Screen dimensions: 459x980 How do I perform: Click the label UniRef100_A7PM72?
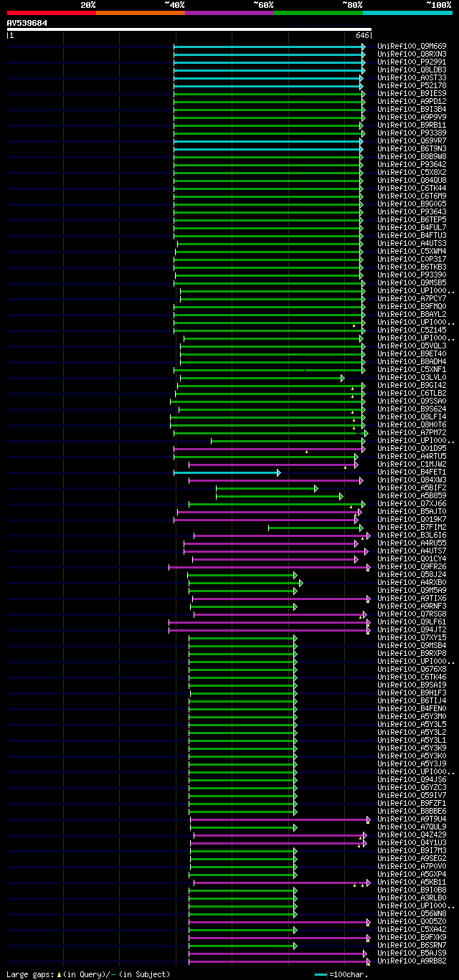coord(412,433)
